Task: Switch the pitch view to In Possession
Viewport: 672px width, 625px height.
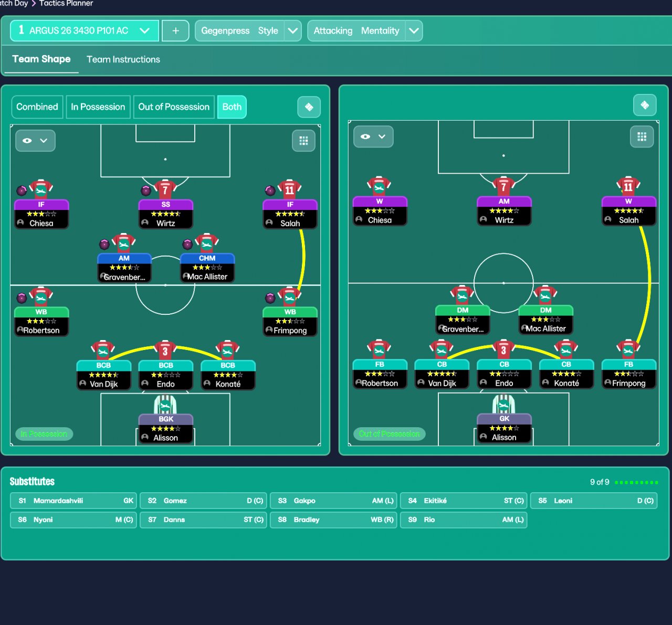Action: click(98, 107)
